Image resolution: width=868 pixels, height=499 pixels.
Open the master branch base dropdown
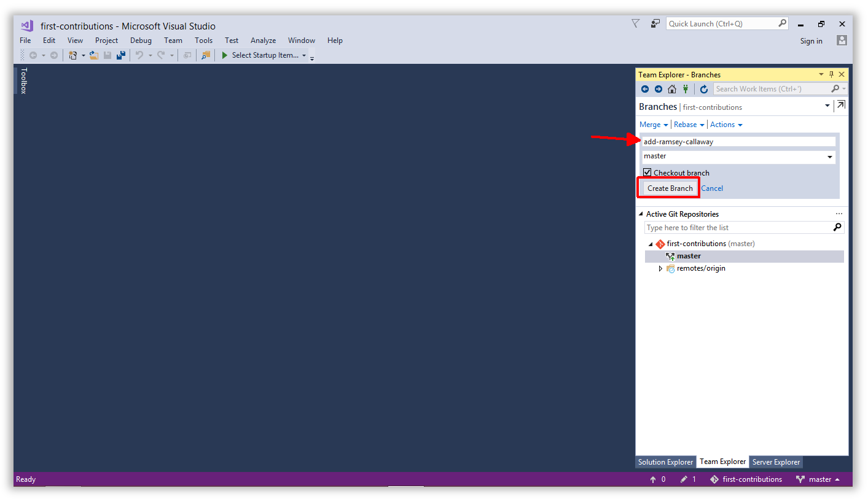(x=830, y=157)
